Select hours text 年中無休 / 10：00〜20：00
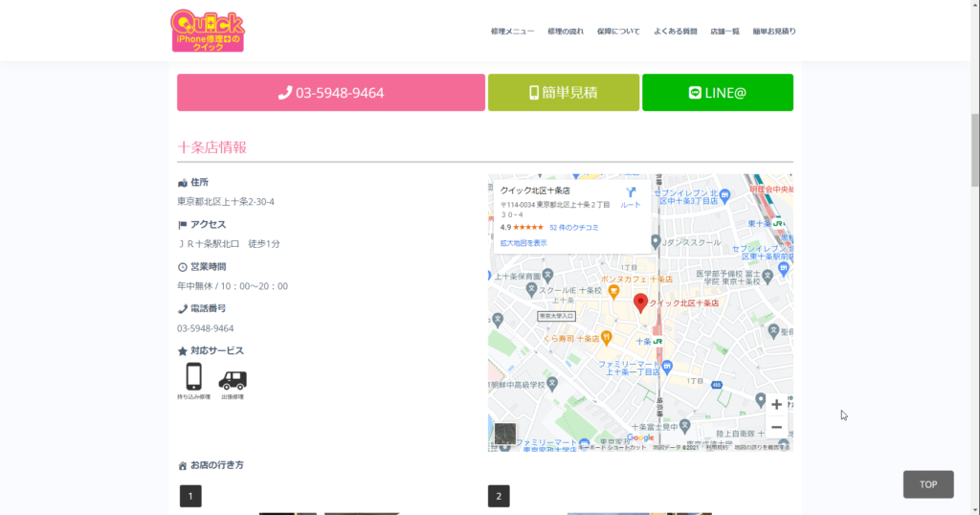 pos(233,286)
